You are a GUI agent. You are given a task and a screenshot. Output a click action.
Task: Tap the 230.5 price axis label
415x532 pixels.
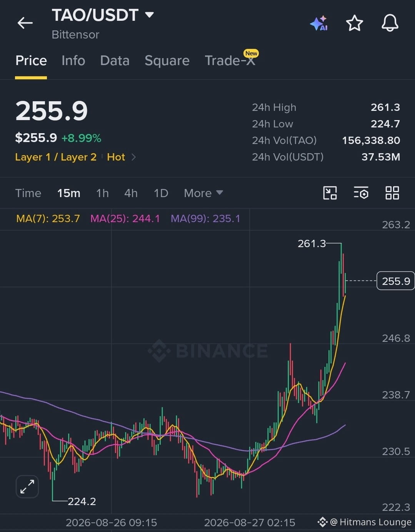coord(396,451)
